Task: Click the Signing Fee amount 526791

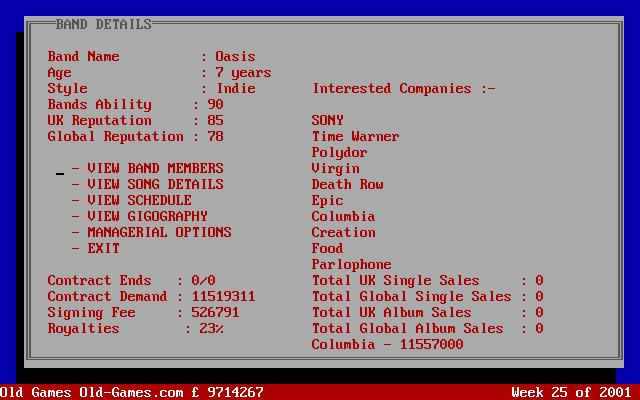Action: (x=216, y=312)
